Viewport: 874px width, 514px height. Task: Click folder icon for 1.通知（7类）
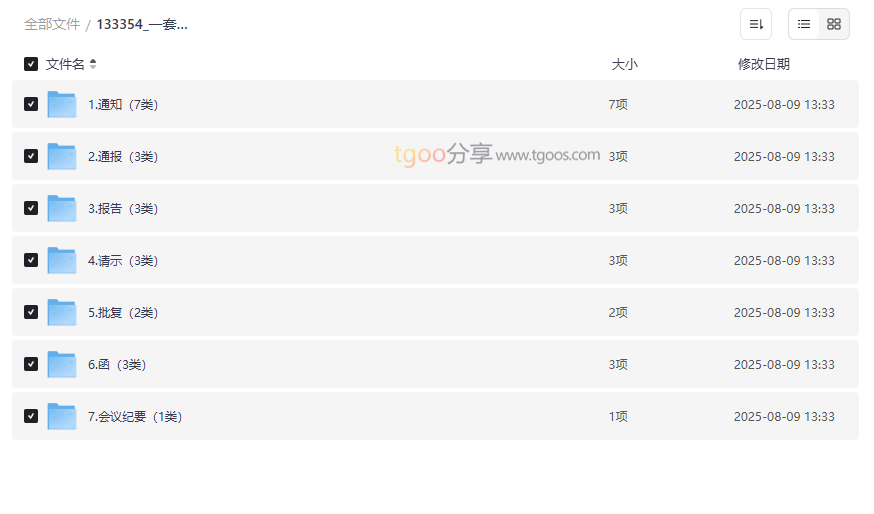point(62,104)
